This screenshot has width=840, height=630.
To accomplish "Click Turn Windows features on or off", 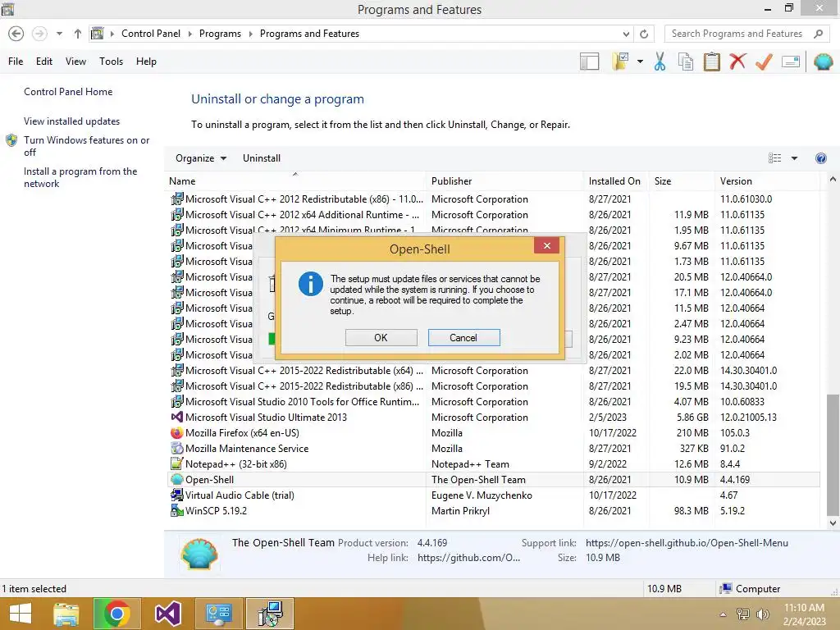I will tap(86, 146).
